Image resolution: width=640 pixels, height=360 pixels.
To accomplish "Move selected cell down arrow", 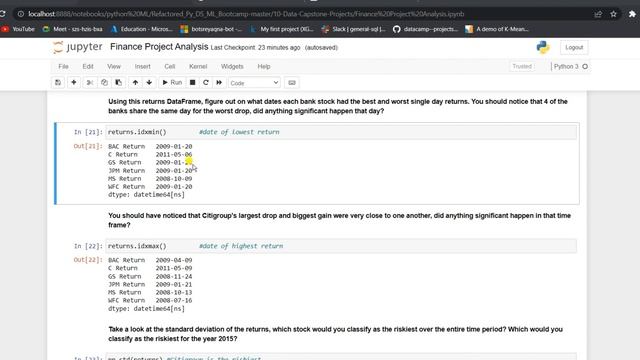I will click(149, 83).
